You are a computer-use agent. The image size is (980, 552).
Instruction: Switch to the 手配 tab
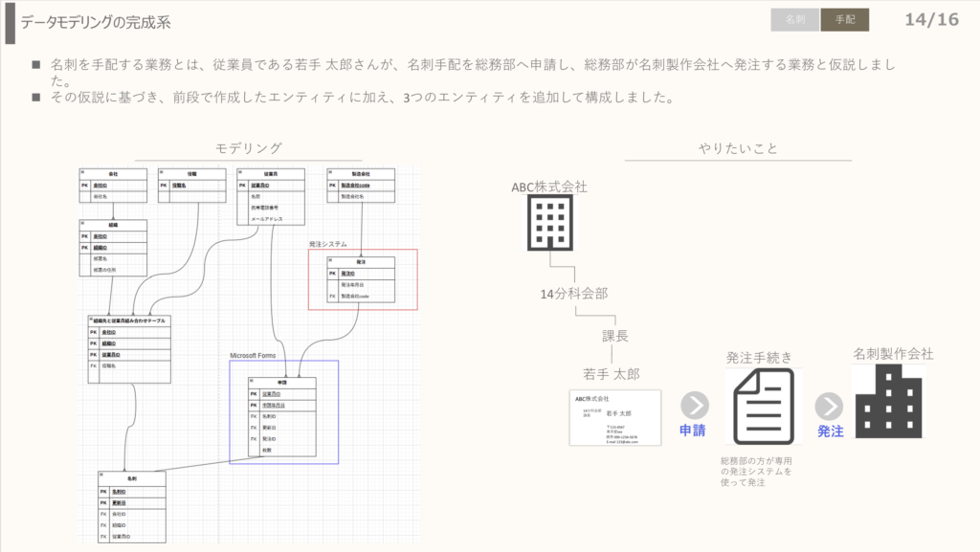(x=845, y=19)
